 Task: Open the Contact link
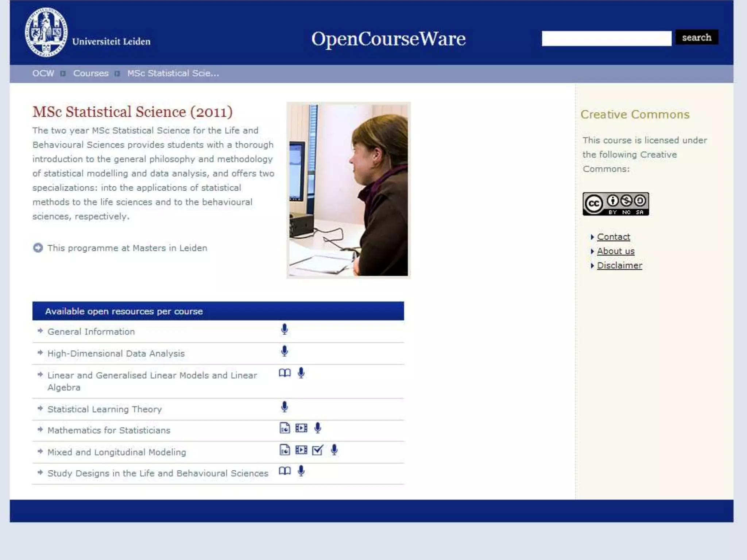(613, 237)
